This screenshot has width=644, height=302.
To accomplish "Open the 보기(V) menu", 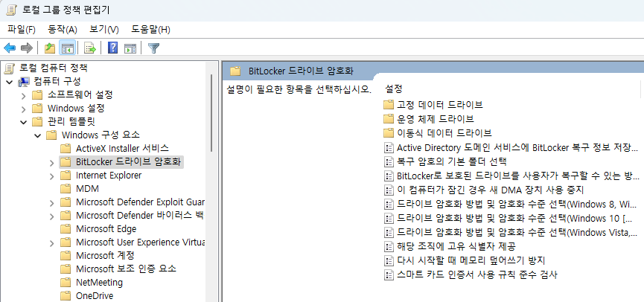I will (x=104, y=30).
